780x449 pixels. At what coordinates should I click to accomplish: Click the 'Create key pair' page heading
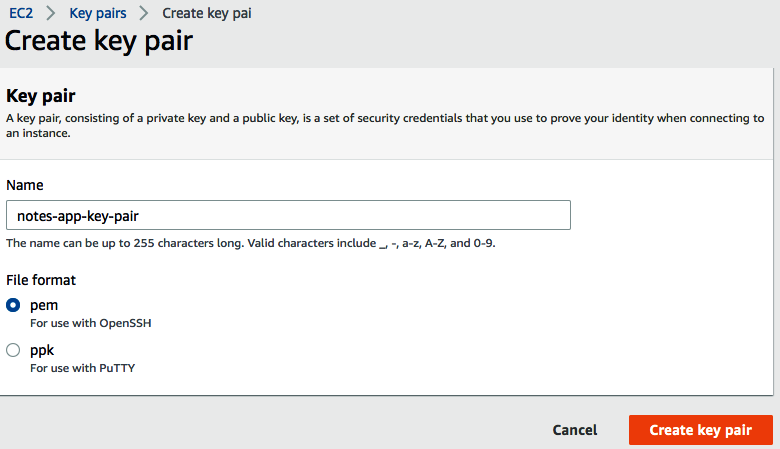pyautogui.click(x=99, y=41)
